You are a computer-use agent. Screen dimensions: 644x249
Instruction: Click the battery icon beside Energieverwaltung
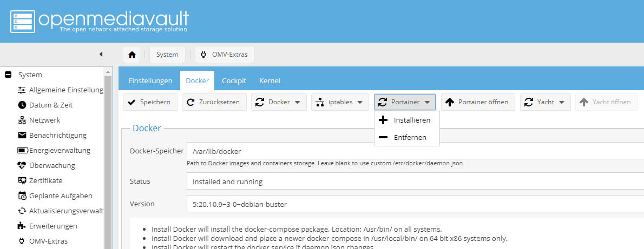pyautogui.click(x=22, y=151)
